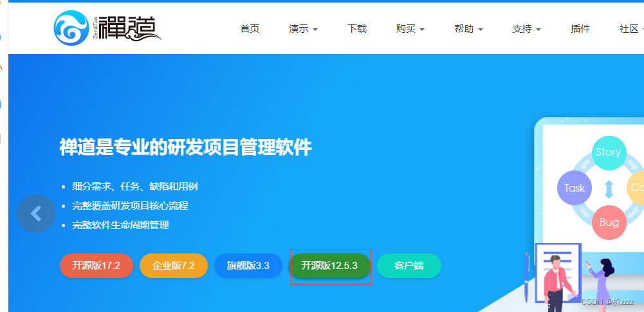This screenshot has width=644, height=312.
Task: Click the Task circle in illustration
Action: [x=574, y=188]
